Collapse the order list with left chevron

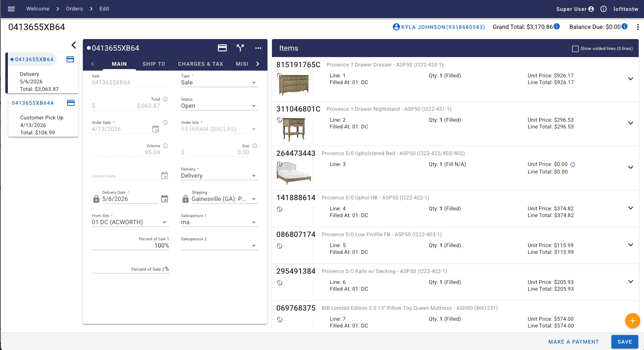(x=74, y=45)
